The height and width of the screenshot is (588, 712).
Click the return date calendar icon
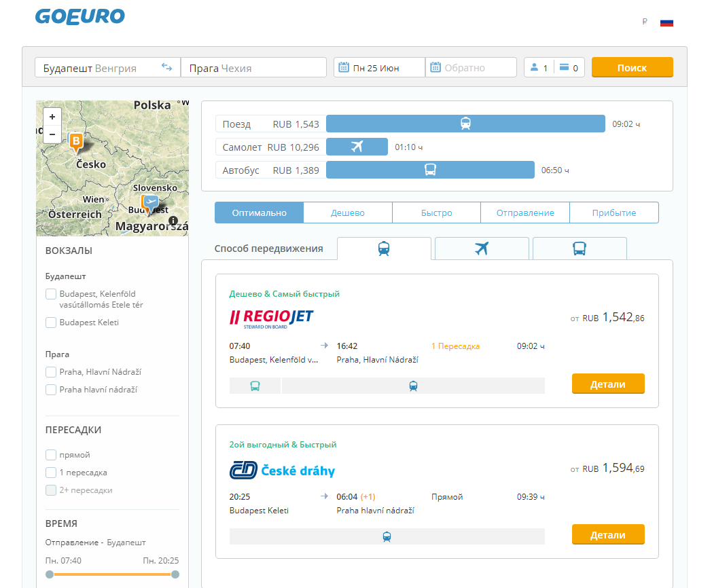(x=435, y=67)
